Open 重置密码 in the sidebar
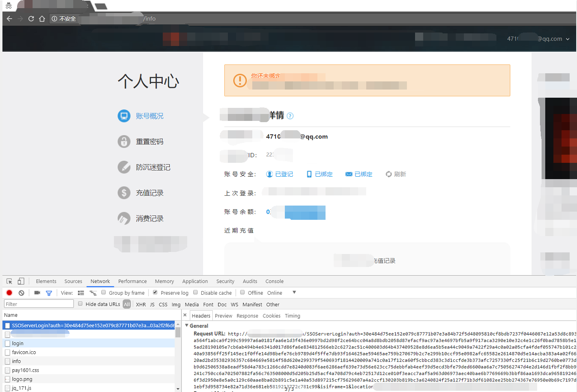 click(150, 142)
